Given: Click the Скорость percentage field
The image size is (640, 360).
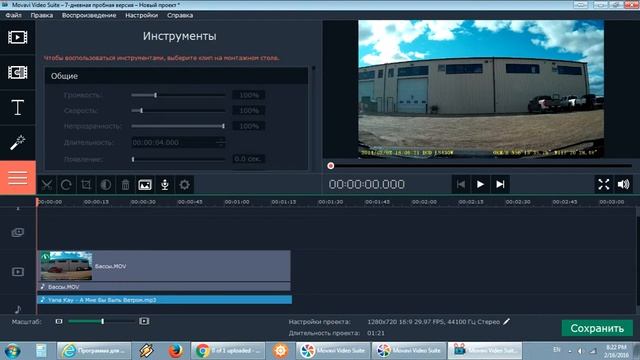Looking at the screenshot, I should 249,111.
